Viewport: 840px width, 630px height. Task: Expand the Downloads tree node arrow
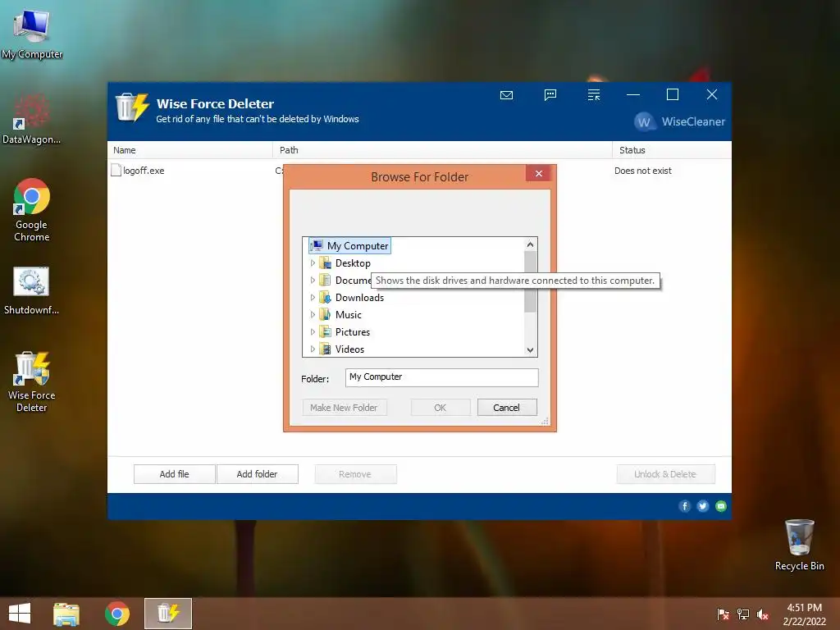pyautogui.click(x=313, y=297)
